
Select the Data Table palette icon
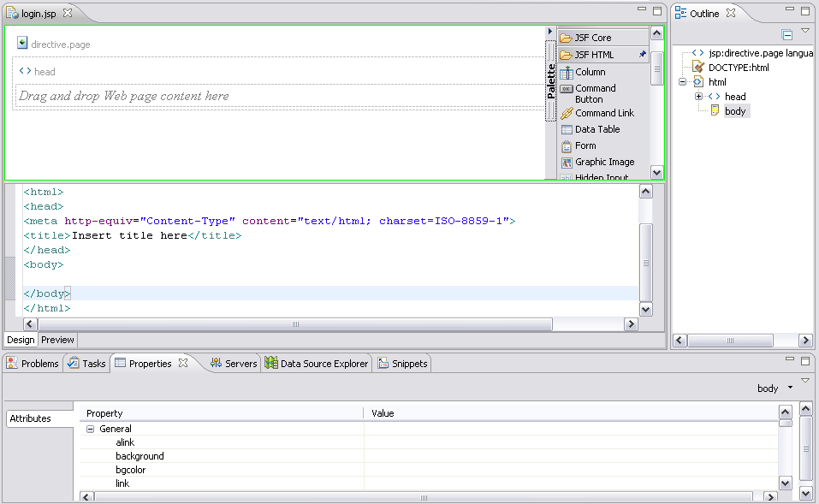pos(567,129)
